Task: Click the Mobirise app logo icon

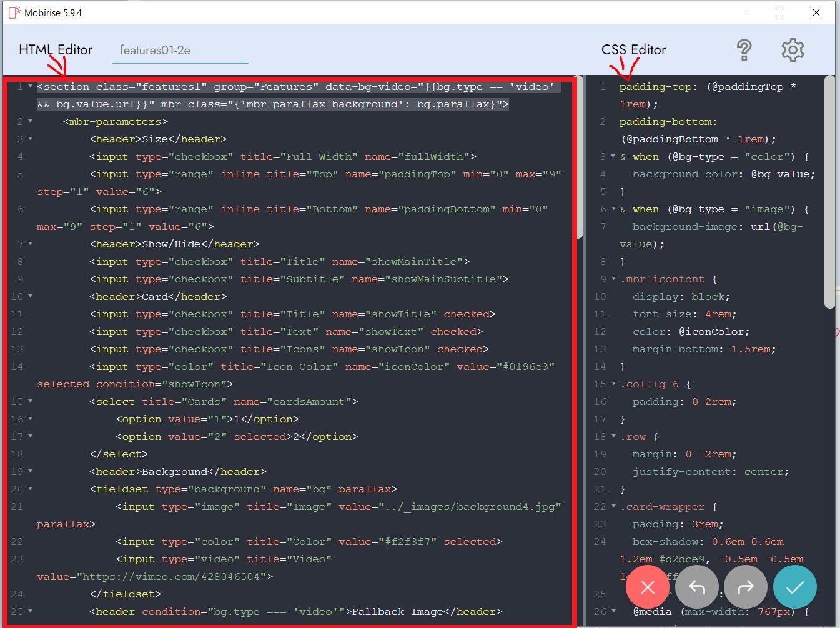Action: (x=14, y=12)
